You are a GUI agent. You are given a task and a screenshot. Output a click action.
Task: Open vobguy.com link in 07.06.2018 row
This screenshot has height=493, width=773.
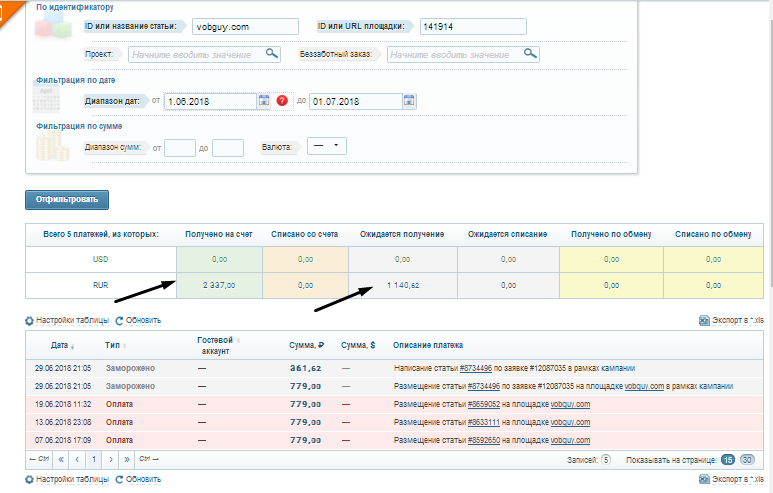[570, 440]
